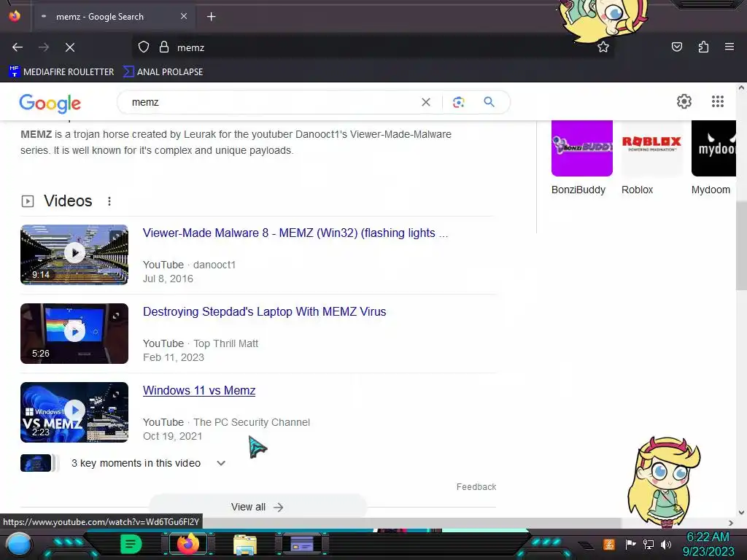
Task: Click the Videos section heading
Action: click(x=68, y=201)
